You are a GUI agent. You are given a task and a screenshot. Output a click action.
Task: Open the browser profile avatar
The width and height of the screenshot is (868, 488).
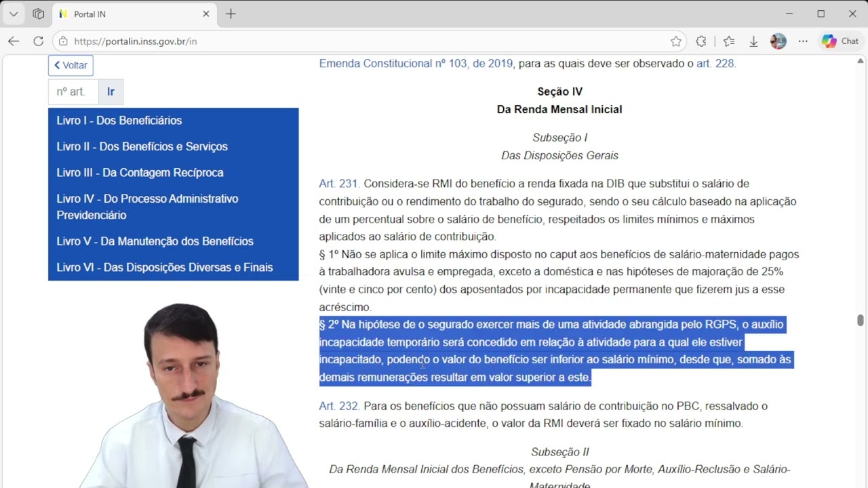click(x=778, y=41)
